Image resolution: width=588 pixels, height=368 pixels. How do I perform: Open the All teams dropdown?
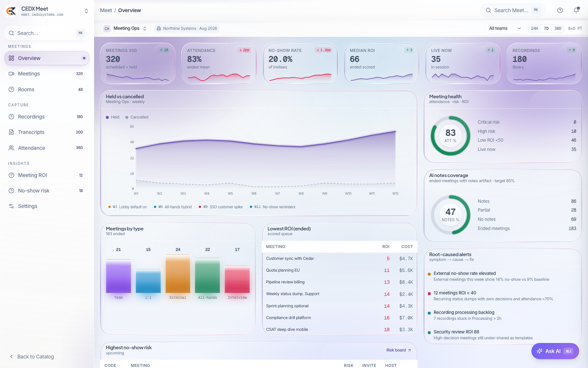pyautogui.click(x=505, y=28)
